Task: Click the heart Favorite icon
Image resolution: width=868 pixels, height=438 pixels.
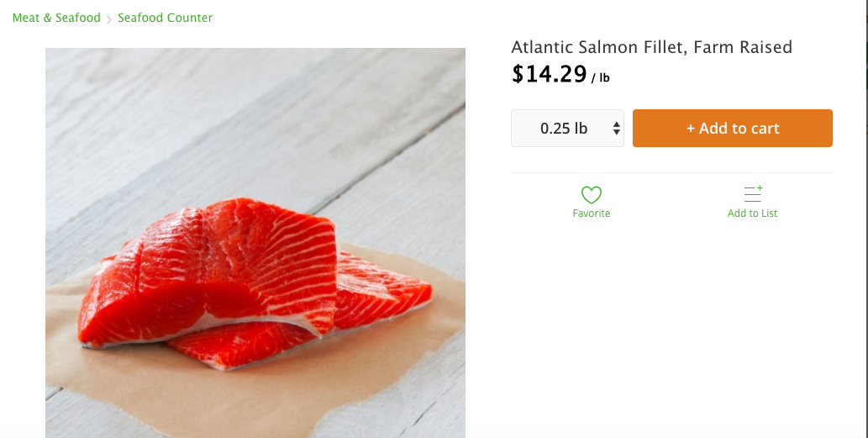Action: tap(592, 195)
